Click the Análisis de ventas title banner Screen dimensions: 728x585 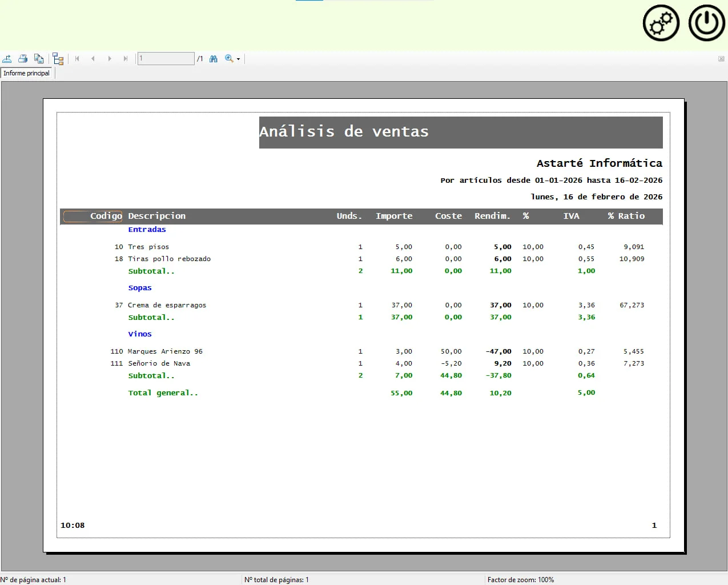point(460,132)
